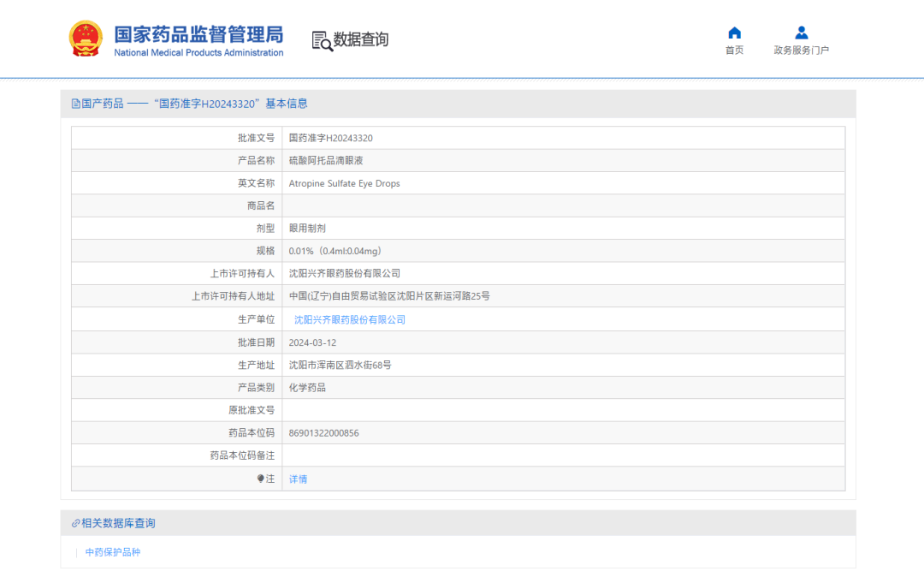Click the 基本信息 section heading text
Viewport: 924px width, 577px height.
point(287,104)
